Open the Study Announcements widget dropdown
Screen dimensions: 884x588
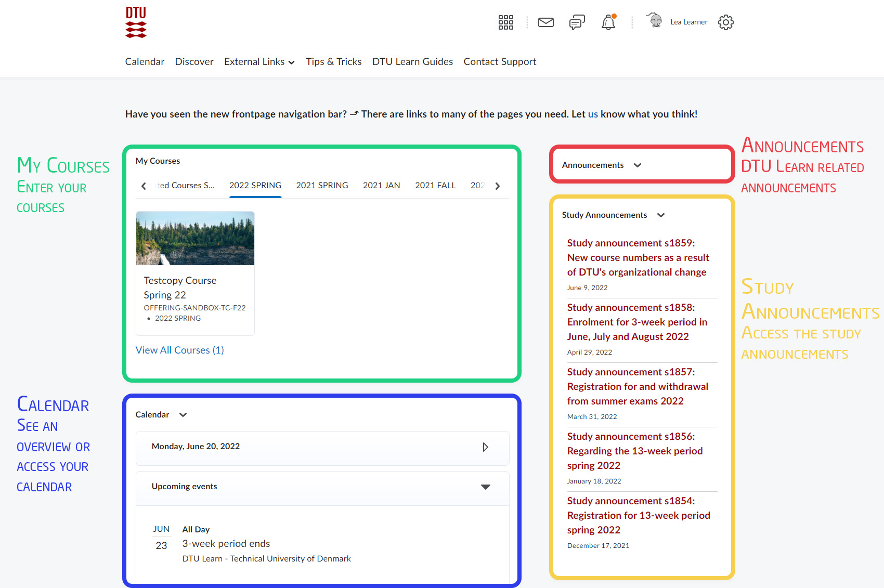[x=661, y=215]
